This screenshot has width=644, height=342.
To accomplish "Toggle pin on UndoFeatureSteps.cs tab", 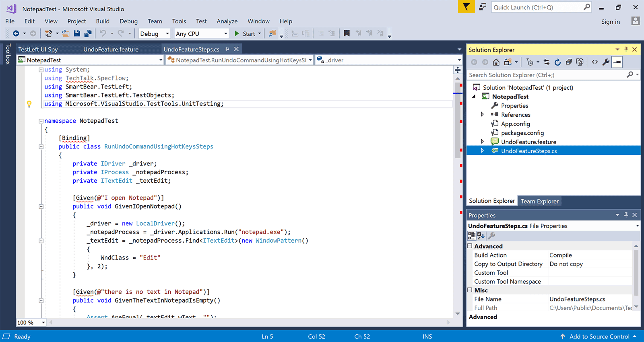I will click(227, 49).
